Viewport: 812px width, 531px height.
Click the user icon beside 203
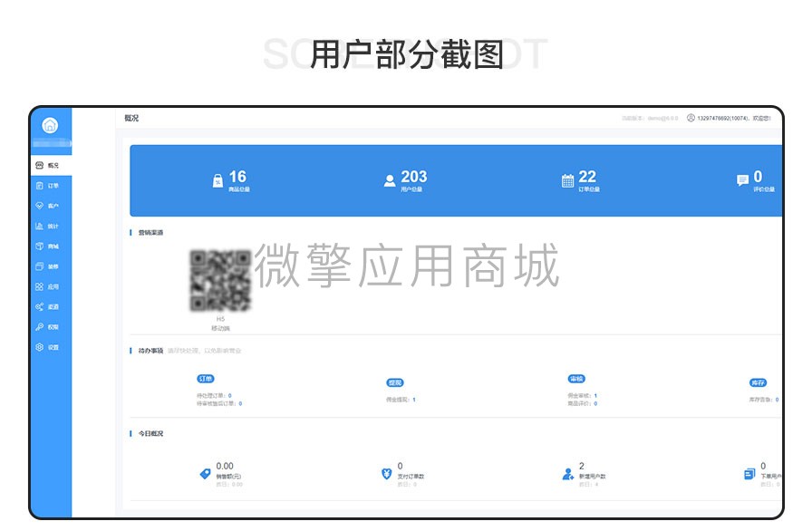tap(390, 180)
